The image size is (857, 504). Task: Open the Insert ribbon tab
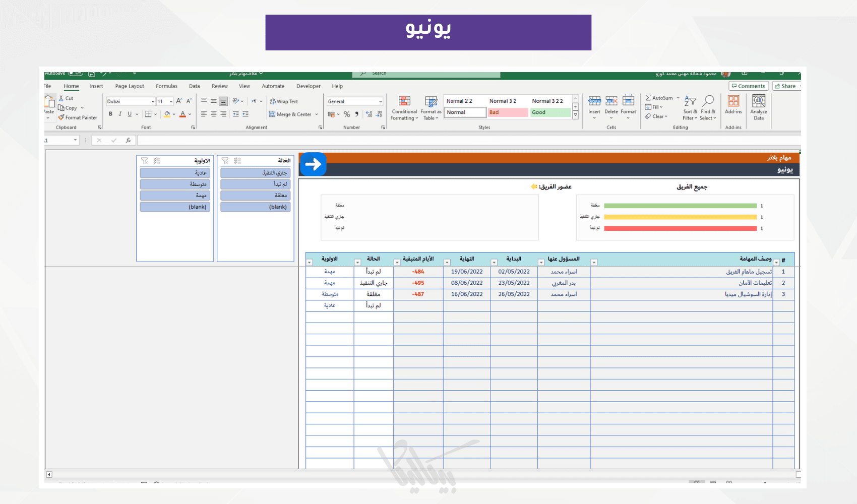coord(96,86)
